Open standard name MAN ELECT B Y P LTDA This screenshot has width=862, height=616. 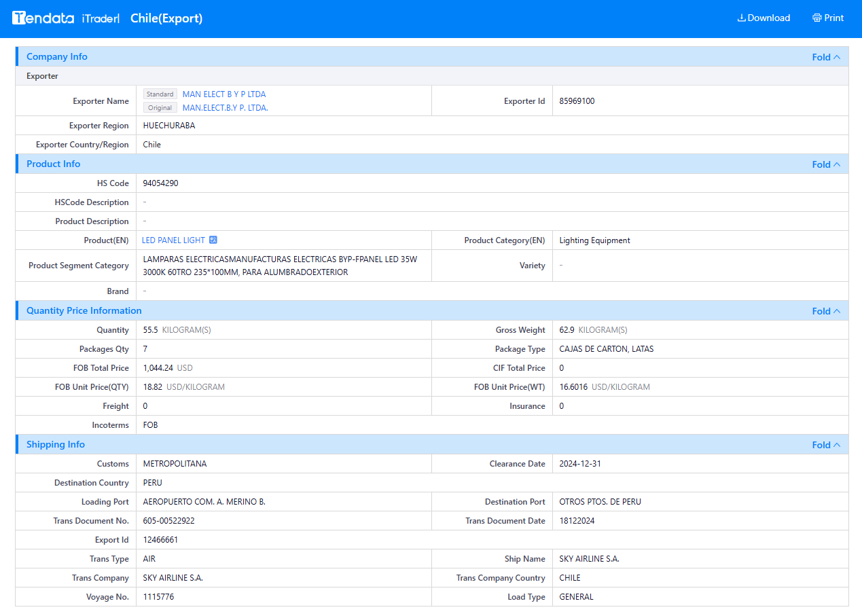[x=224, y=94]
